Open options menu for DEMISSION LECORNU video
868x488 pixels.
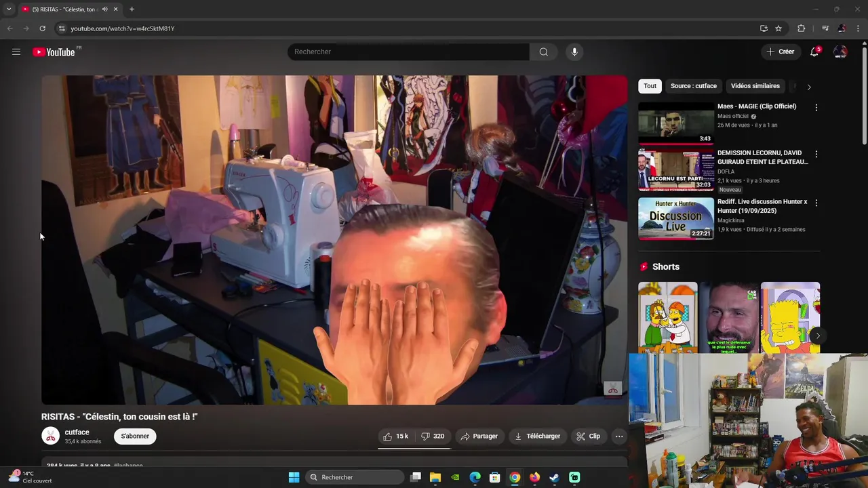pos(816,155)
